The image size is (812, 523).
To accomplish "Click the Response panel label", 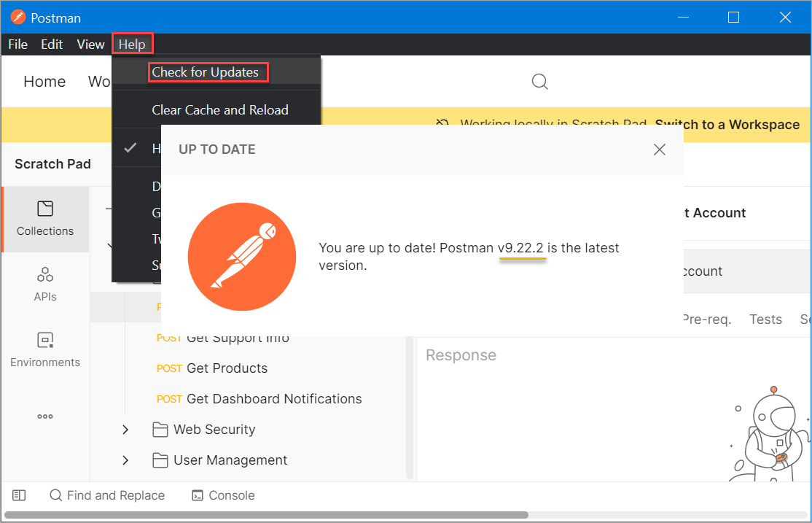I will (461, 355).
